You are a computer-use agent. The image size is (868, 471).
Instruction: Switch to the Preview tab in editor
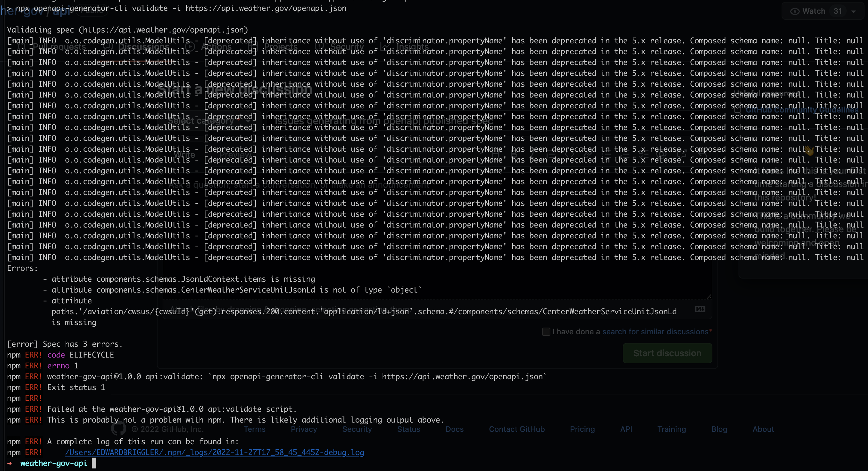coord(235,155)
